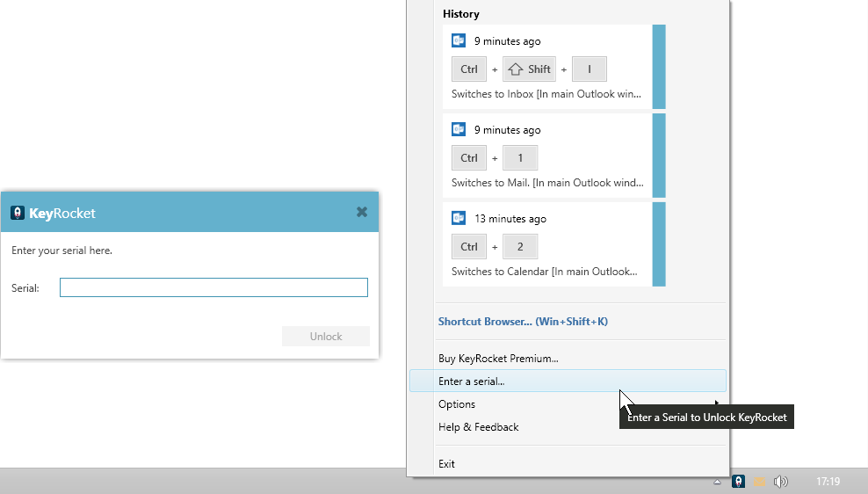Focus the Serial input field
The image size is (868, 494).
(213, 287)
